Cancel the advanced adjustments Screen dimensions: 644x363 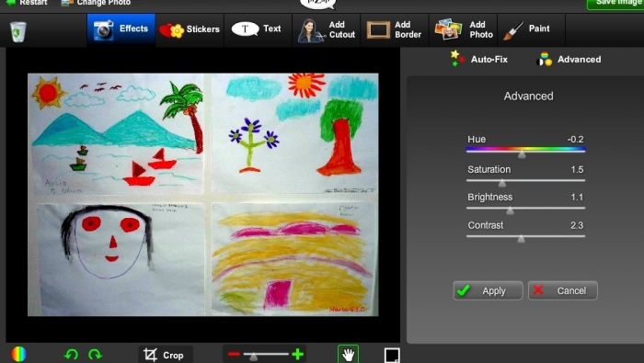tap(563, 290)
